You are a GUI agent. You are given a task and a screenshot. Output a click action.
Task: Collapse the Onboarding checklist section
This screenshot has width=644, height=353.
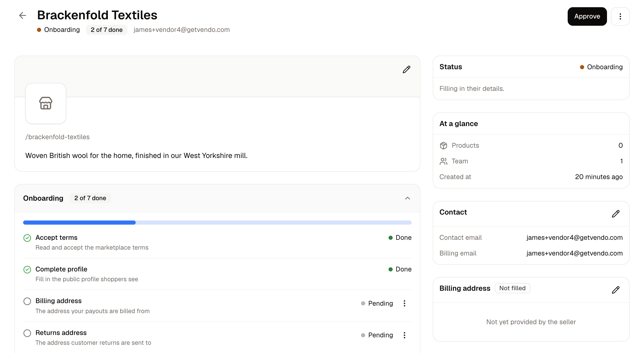pos(407,198)
